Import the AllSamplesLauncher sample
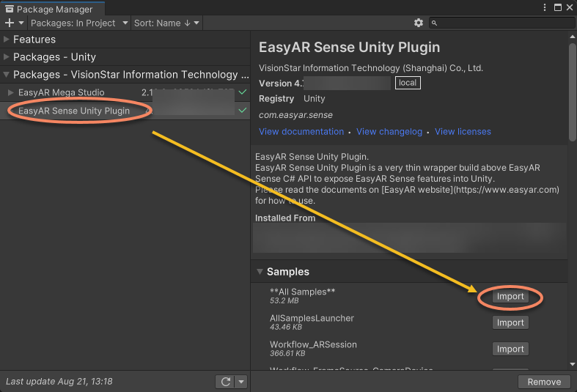The image size is (577, 392). click(510, 322)
